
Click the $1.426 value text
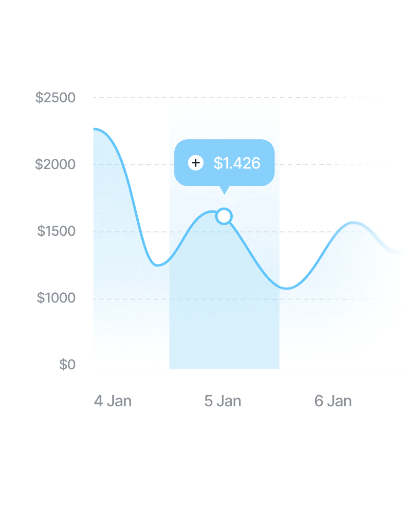point(237,163)
